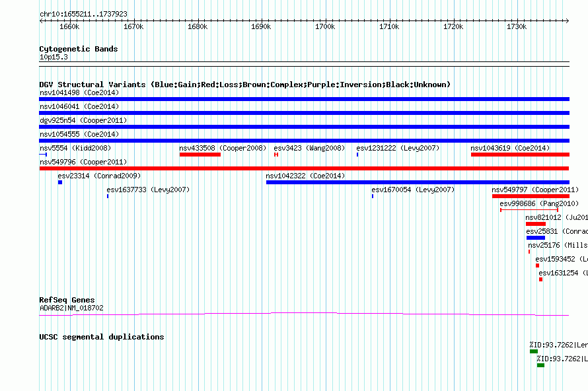
Task: Open the dgv925n54 (Cooper2011) variant bar
Action: 304,127
